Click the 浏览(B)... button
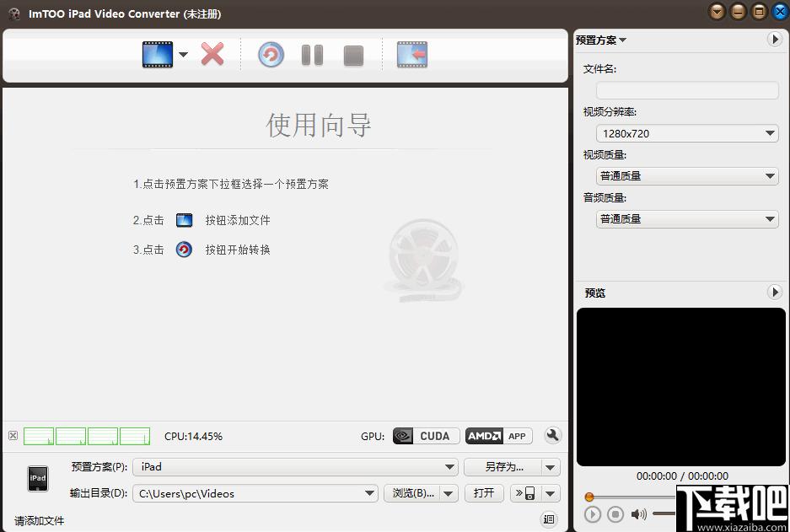Viewport: 790px width, 532px height. [x=411, y=493]
